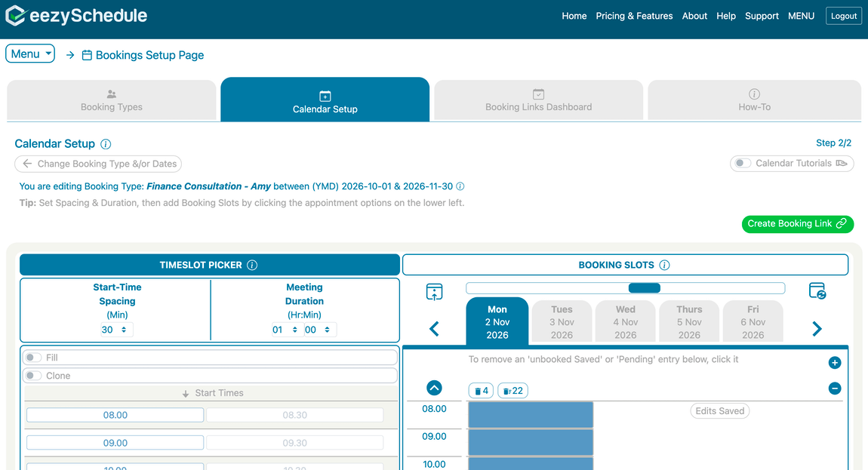Open the Menu dropdown button

pyautogui.click(x=30, y=54)
